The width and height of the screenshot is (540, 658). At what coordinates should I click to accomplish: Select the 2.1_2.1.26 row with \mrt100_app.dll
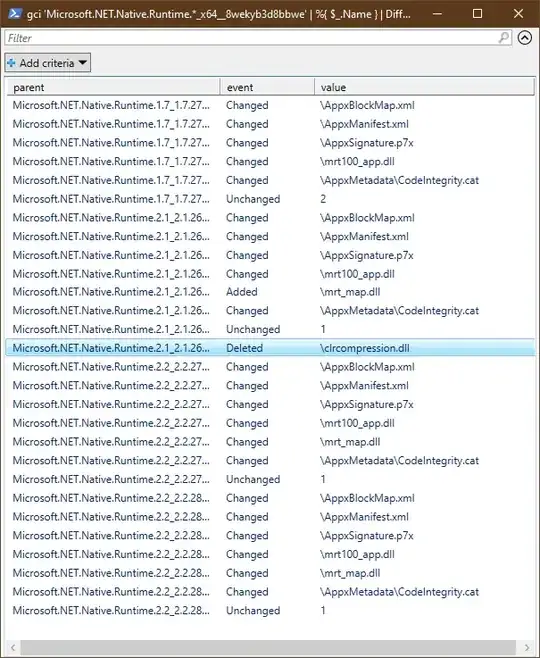270,274
